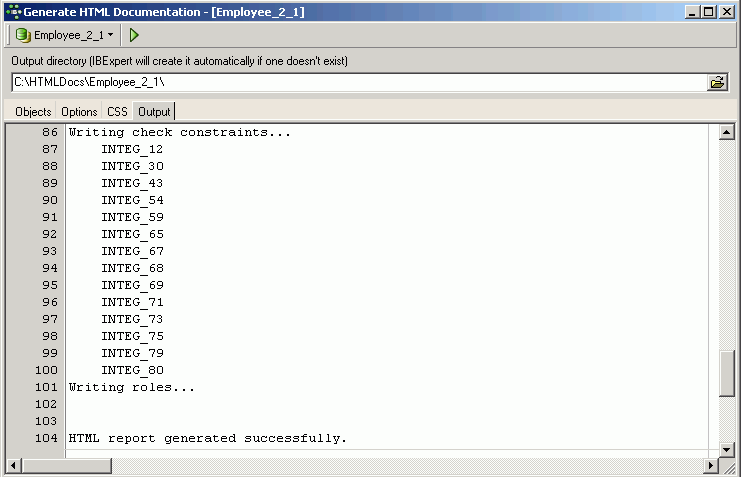
Task: Click the vertical scrollbar up arrow
Action: click(727, 132)
